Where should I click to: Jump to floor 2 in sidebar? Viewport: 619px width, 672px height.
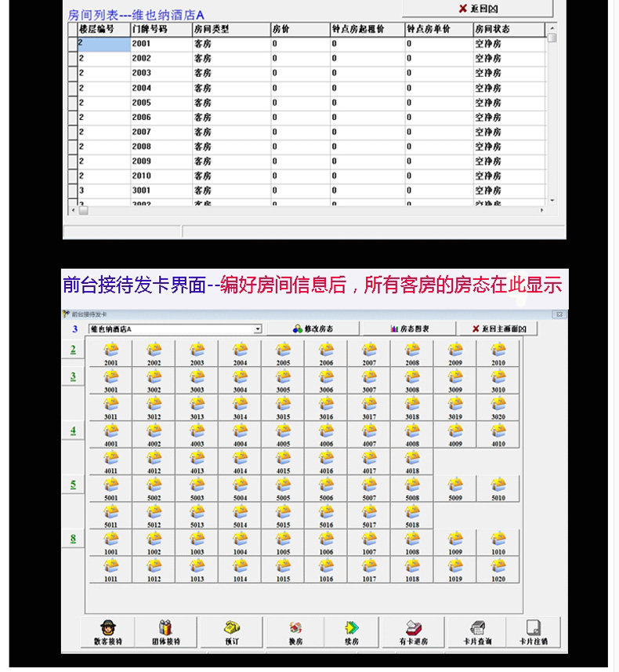point(73,350)
